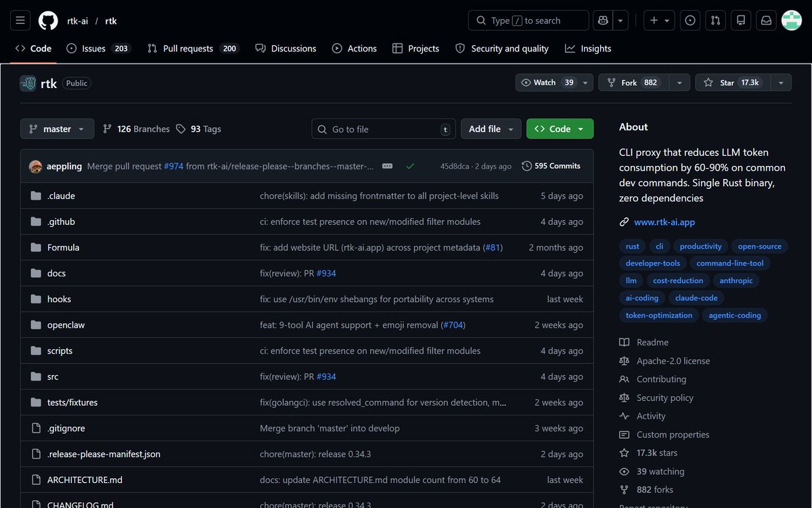Open the 595 Commits history
Image resolution: width=812 pixels, height=508 pixels.
click(x=551, y=166)
